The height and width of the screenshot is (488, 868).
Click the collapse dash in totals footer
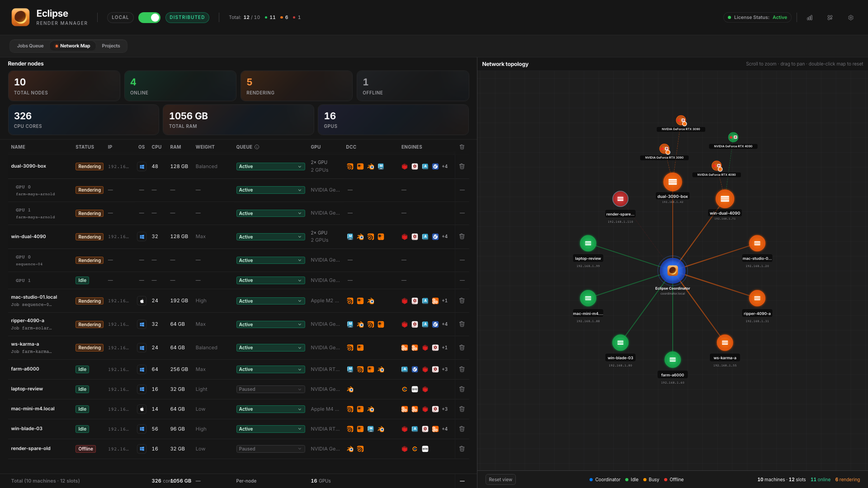point(462,481)
